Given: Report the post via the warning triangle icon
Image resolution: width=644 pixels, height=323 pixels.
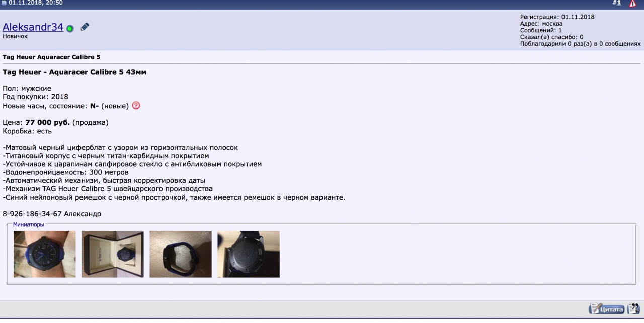Looking at the screenshot, I should point(632,4).
